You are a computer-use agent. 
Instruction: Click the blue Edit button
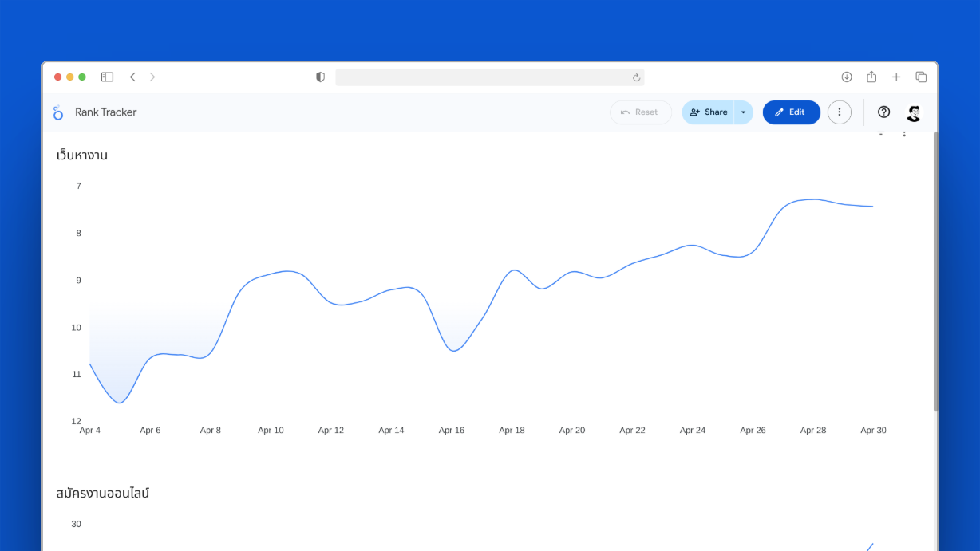(791, 112)
